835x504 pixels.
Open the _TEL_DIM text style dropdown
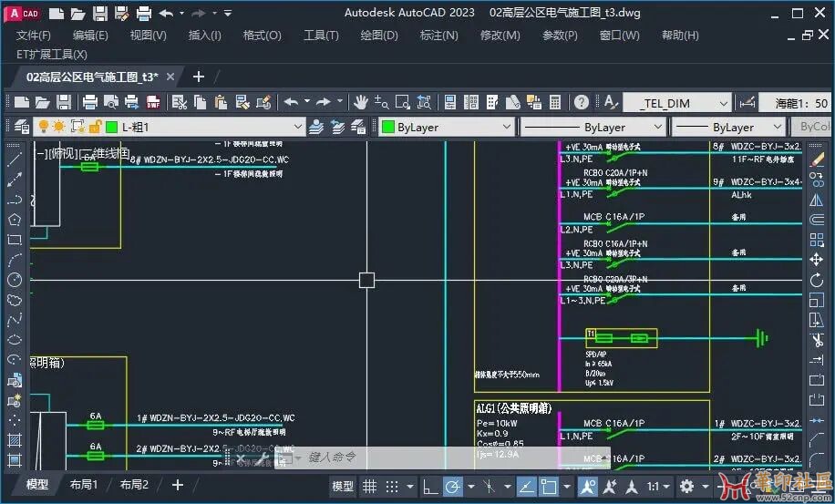coord(723,103)
